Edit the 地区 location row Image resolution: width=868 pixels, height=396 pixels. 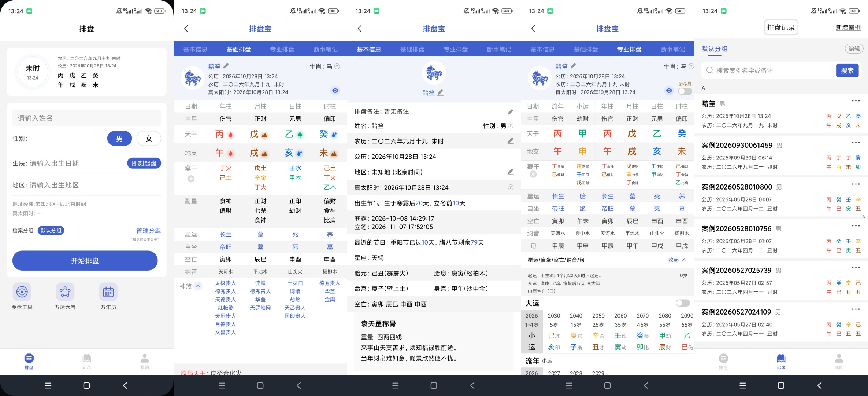coord(511,172)
